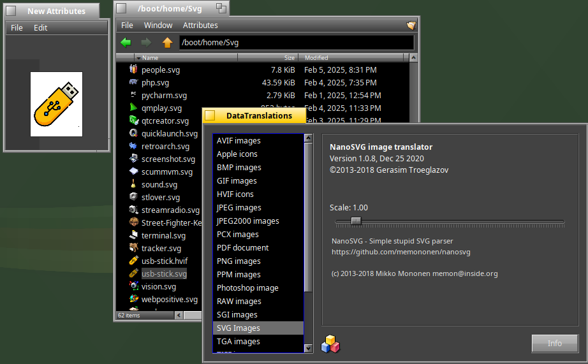
Task: Go to the parent folder with the orange up arrow
Action: 167,43
